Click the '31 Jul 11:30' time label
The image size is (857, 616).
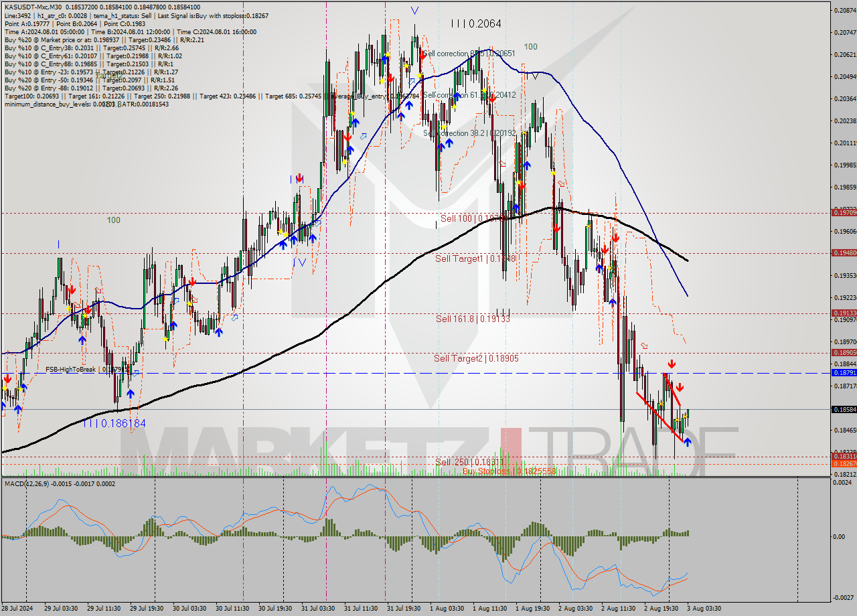click(362, 609)
